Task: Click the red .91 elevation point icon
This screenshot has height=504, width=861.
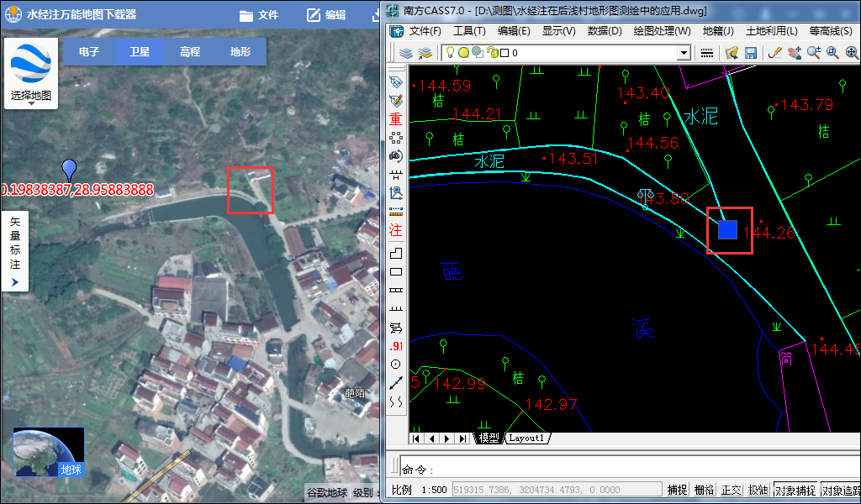Action: pyautogui.click(x=396, y=346)
